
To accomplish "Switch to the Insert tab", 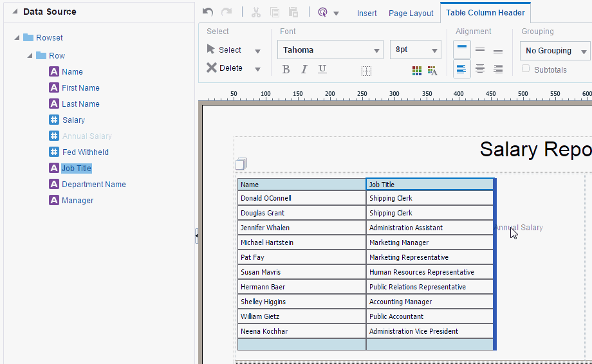I will coord(367,14).
